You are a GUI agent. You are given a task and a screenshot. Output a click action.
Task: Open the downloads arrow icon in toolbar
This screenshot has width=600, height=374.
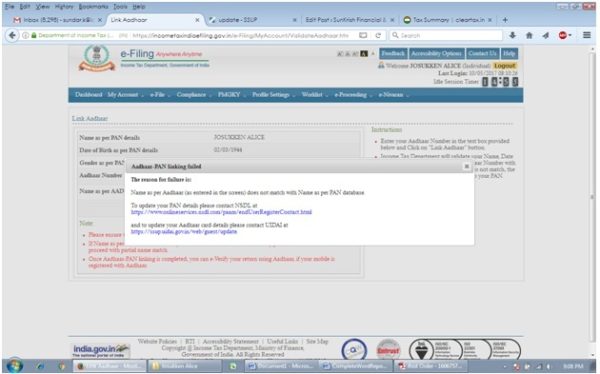(x=512, y=35)
